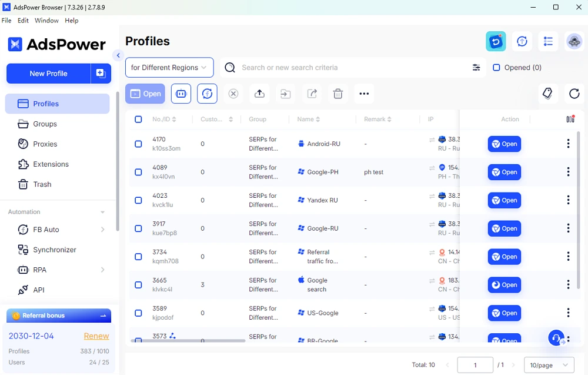
Task: Check the box for profile 4023
Action: pos(138,200)
